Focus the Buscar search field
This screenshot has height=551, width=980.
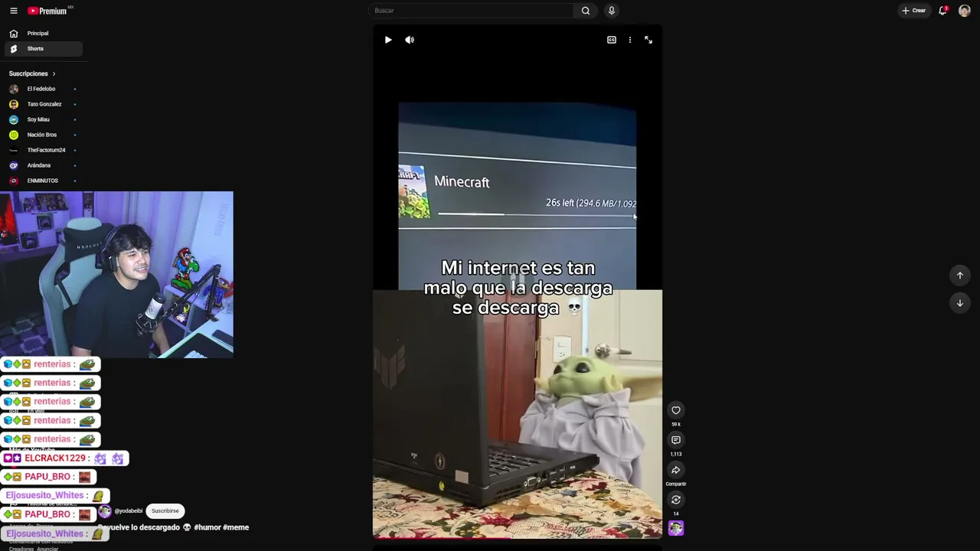[471, 11]
